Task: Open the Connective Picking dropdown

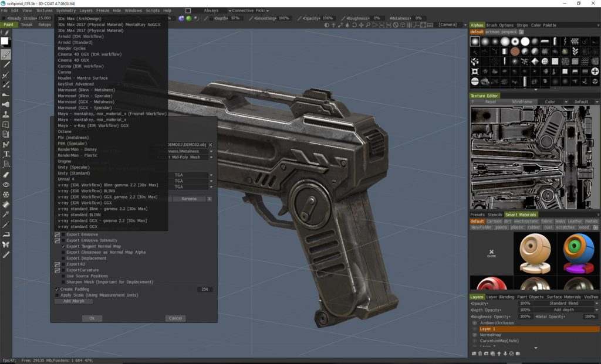Action: tap(249, 11)
